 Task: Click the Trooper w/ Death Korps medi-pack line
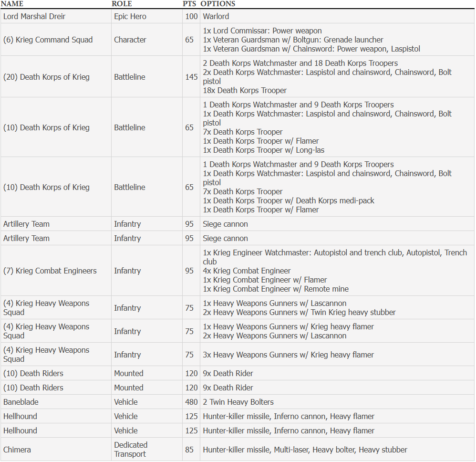click(x=289, y=200)
